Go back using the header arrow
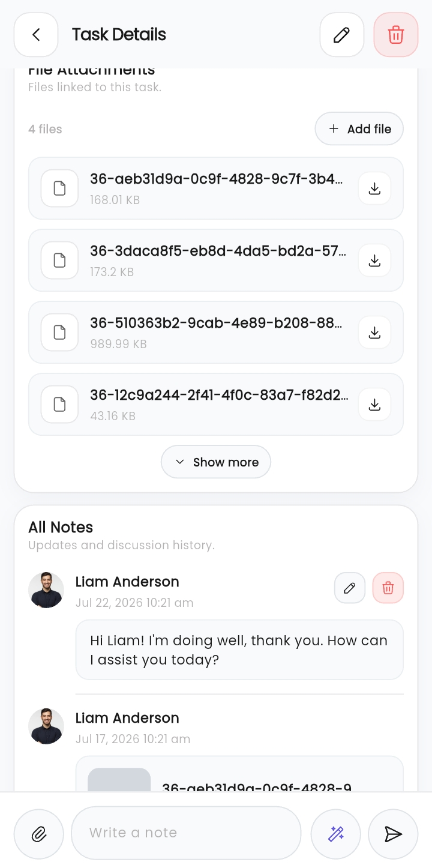The width and height of the screenshot is (432, 868). coord(36,35)
